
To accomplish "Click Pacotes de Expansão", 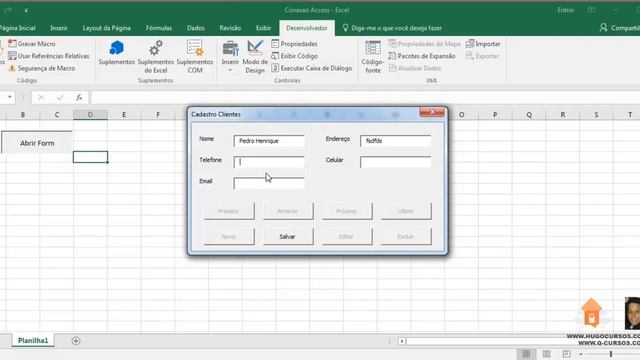I will click(x=422, y=56).
